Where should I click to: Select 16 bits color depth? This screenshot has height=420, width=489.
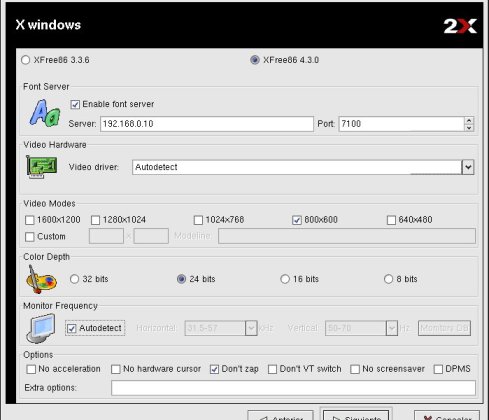[x=285, y=279]
